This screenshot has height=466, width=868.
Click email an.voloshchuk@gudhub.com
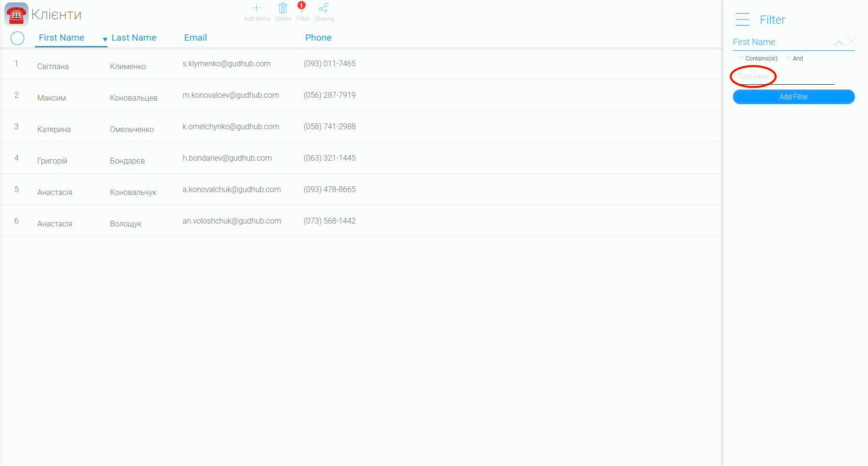click(232, 221)
